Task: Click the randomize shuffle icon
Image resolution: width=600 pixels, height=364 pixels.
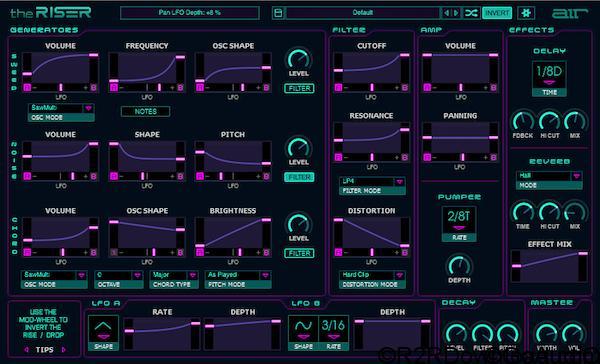Action: tap(471, 13)
